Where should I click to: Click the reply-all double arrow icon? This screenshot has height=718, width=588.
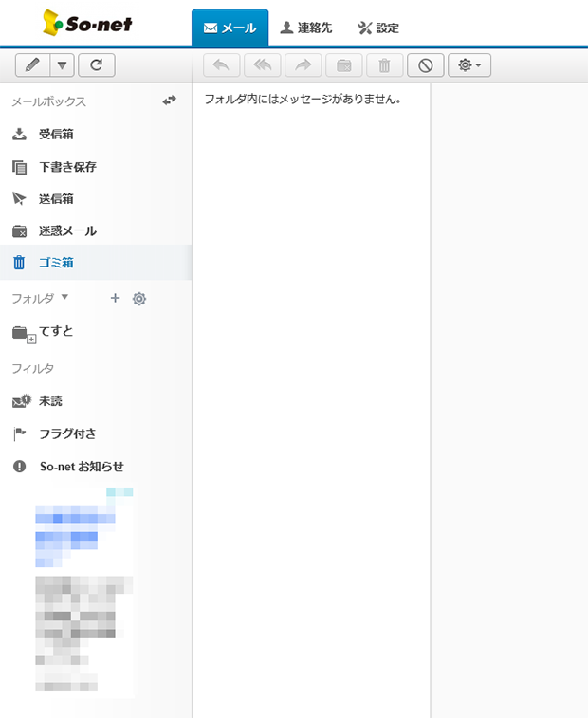(x=262, y=65)
